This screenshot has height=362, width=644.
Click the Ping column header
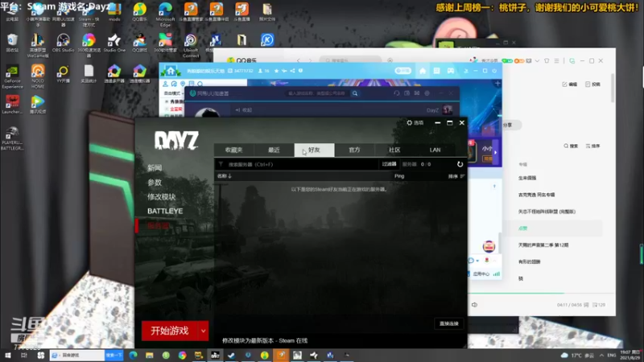tap(399, 176)
